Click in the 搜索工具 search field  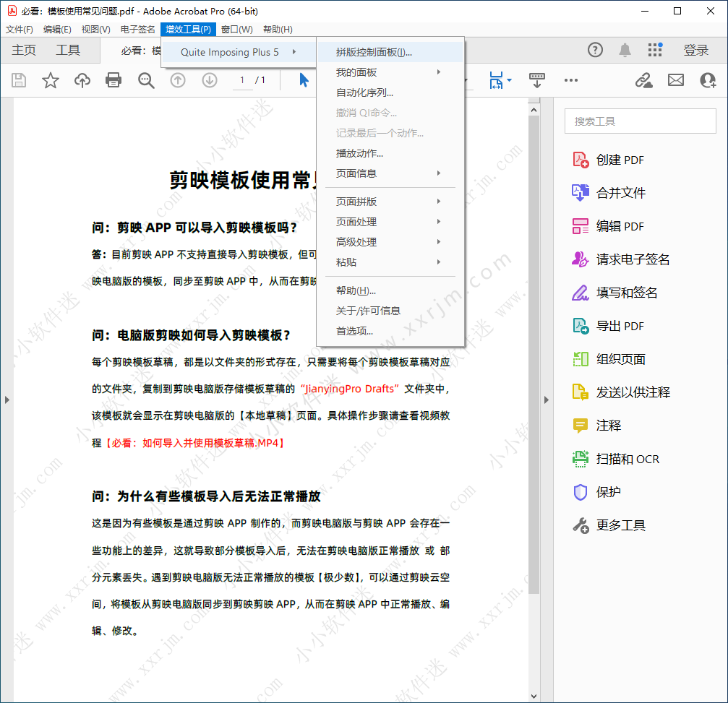[639, 121]
